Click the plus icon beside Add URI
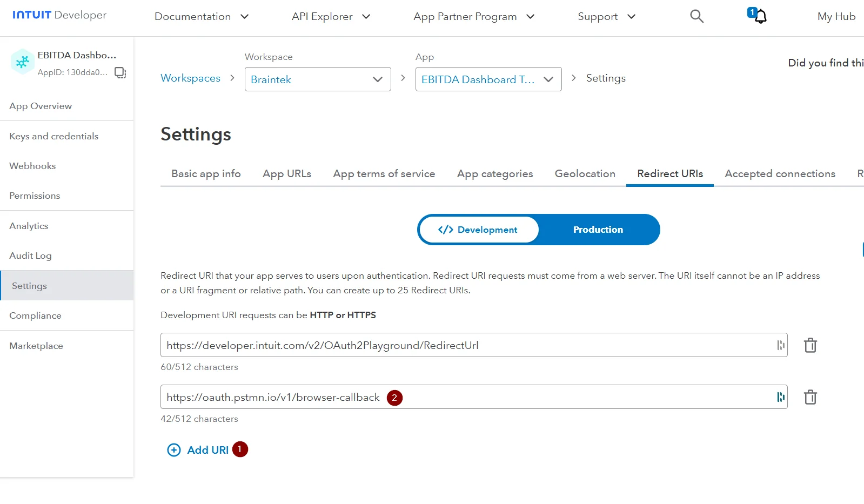Screen dimensions: 864x504 (x=174, y=450)
